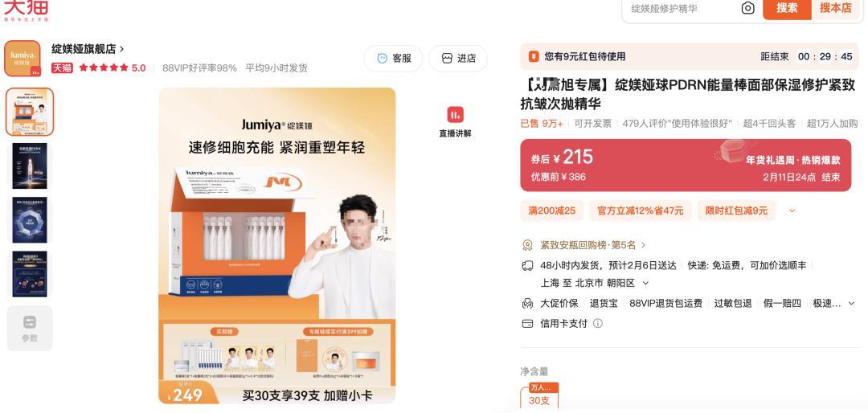This screenshot has width=868, height=413.
Task: Click the camera image-search icon
Action: (748, 8)
